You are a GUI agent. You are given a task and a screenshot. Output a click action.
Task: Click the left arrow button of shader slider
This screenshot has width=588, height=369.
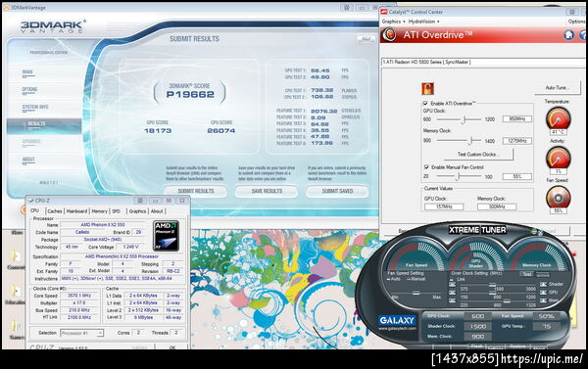[452, 285]
